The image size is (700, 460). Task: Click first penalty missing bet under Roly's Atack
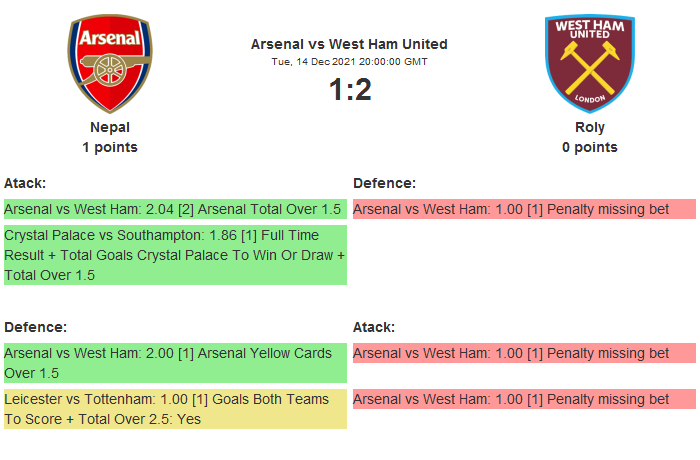coord(523,353)
